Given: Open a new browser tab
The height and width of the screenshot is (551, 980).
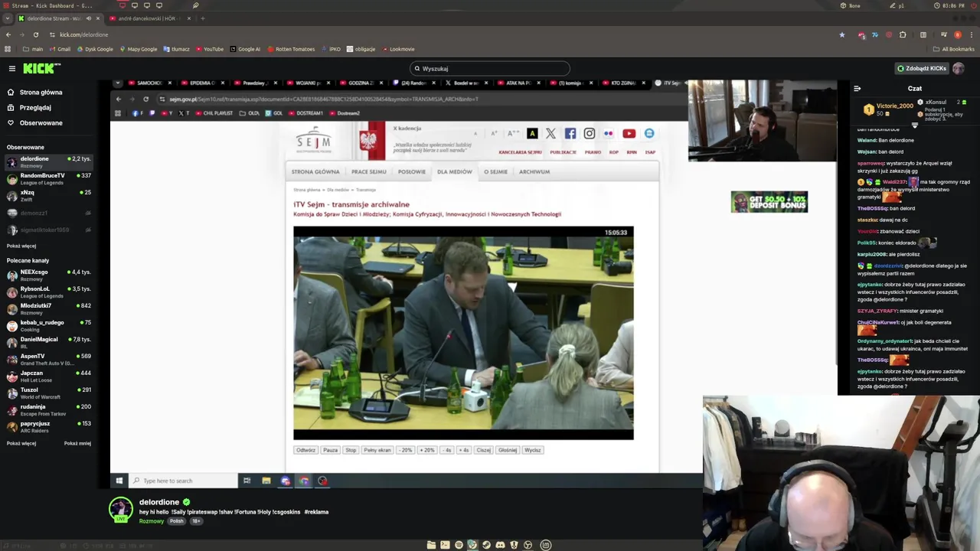Looking at the screenshot, I should pyautogui.click(x=202, y=18).
